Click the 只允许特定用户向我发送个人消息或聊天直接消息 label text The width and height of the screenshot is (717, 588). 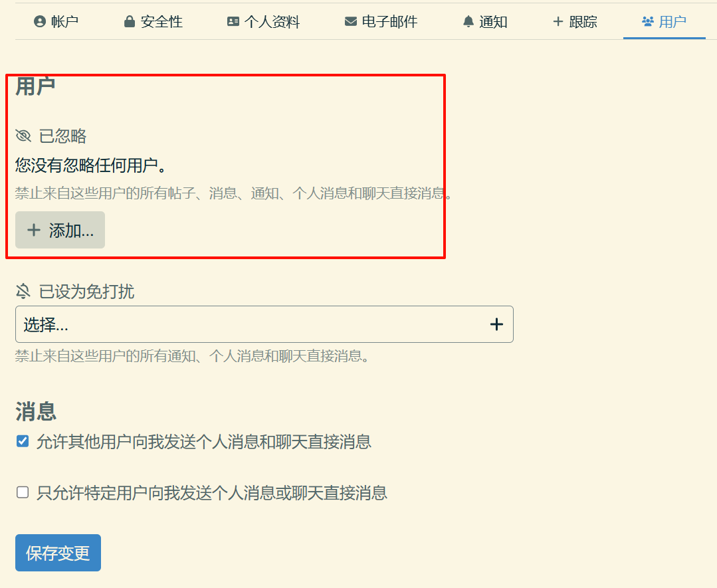coord(211,493)
